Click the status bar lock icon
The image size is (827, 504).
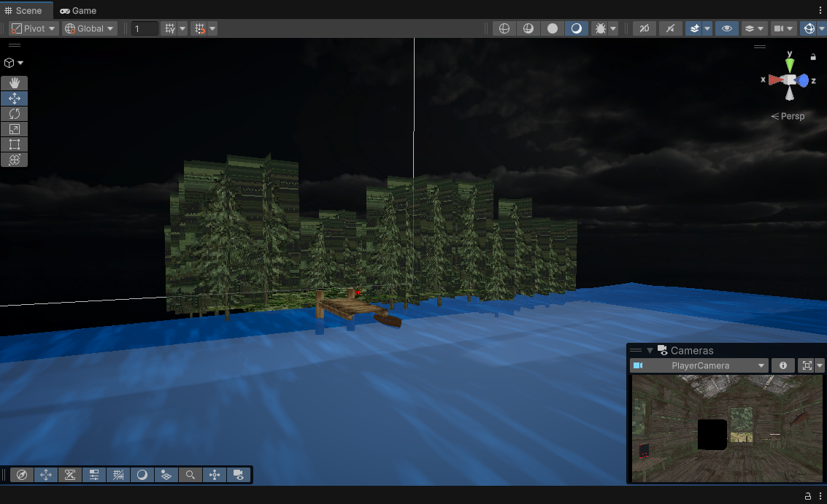click(807, 495)
